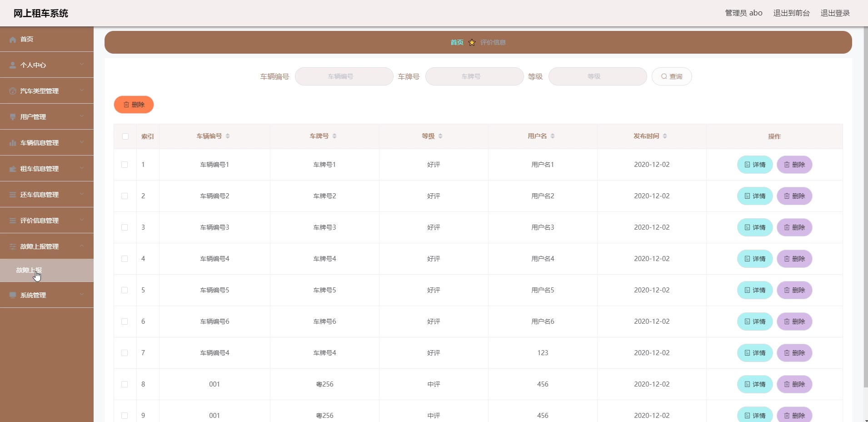Click 首页 breadcrumb link

coord(457,42)
